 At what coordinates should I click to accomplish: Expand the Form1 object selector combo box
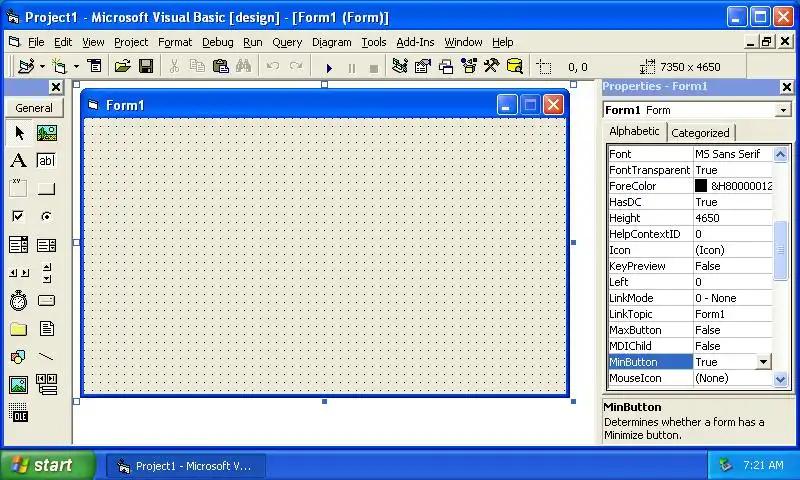(x=783, y=110)
